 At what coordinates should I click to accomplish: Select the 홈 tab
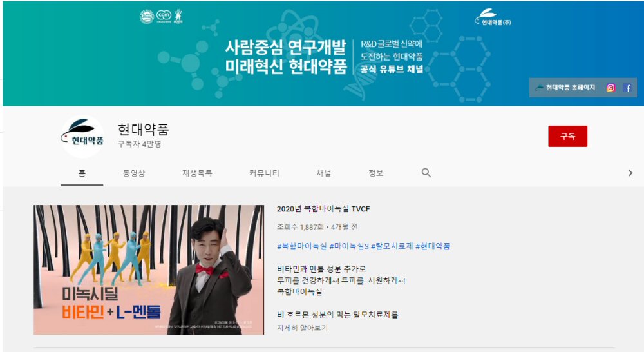[82, 173]
